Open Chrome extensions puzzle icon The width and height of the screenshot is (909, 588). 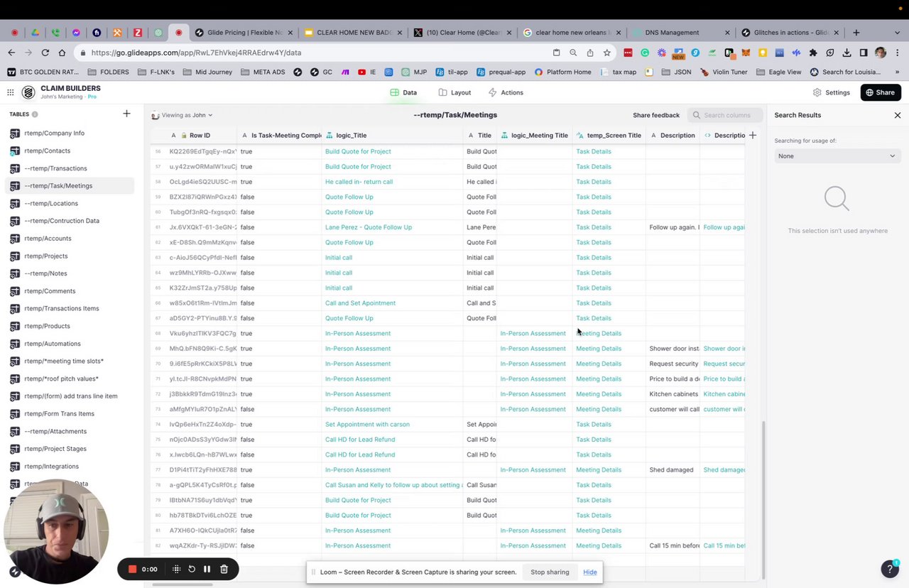pyautogui.click(x=813, y=53)
